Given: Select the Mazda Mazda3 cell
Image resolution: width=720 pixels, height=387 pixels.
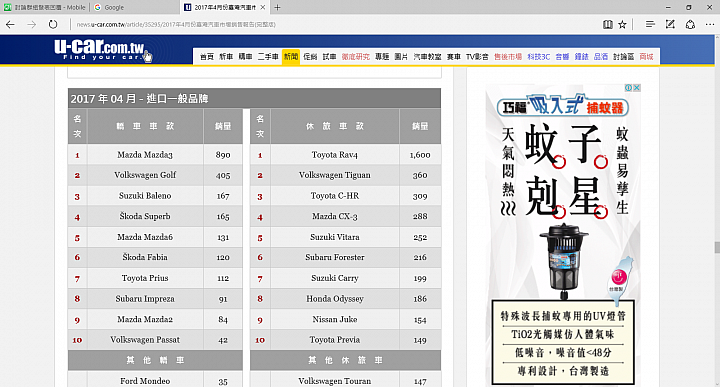Looking at the screenshot, I should point(145,155).
